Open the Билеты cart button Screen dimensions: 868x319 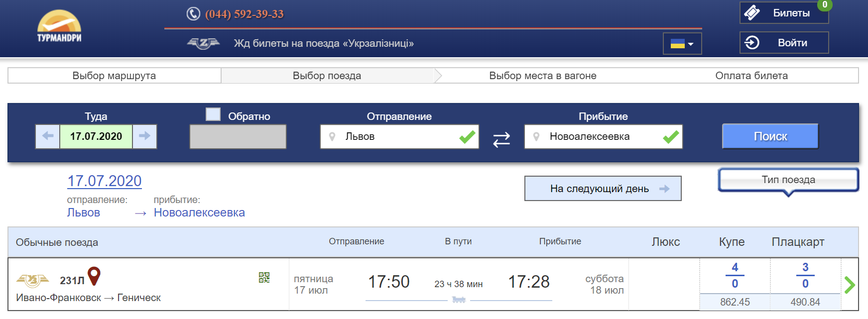pos(784,13)
